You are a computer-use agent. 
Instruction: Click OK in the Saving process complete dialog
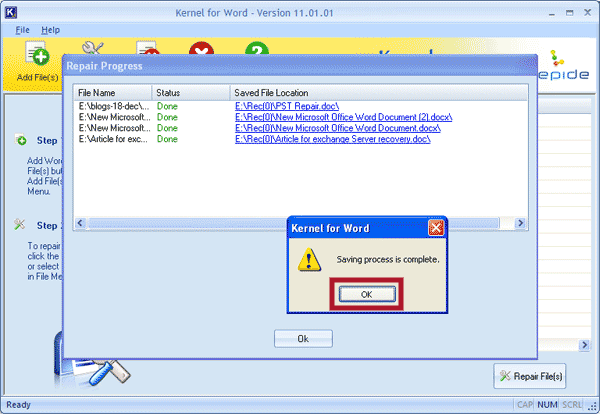367,294
